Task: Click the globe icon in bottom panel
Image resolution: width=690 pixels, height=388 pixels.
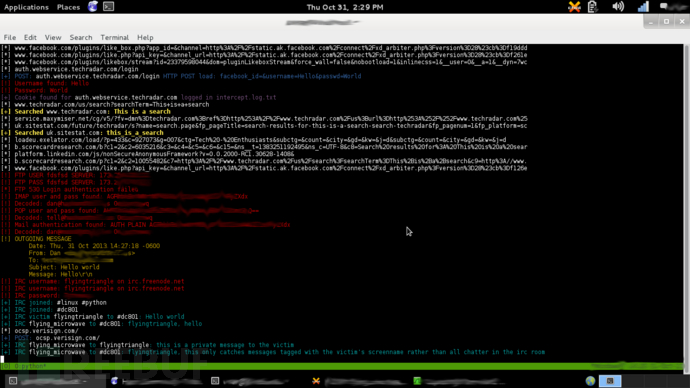Action: (x=590, y=381)
